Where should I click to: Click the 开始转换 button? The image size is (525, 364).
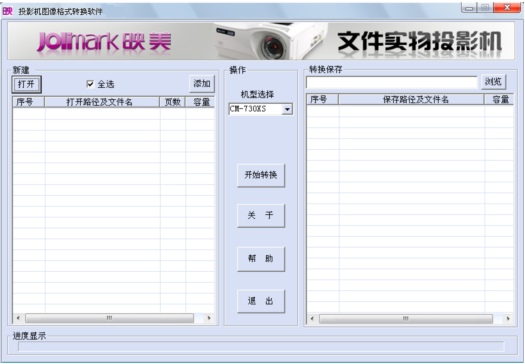[x=261, y=175]
